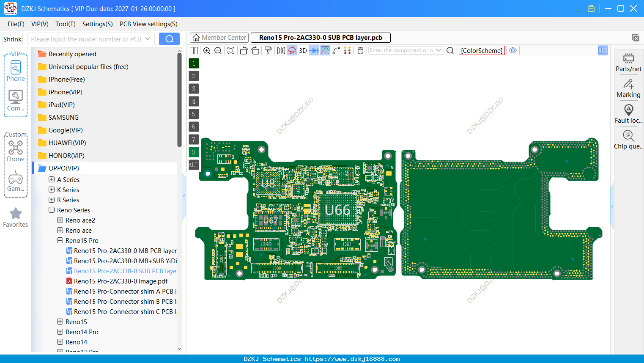Show layer 8
The height and width of the screenshot is (363, 644).
coord(194,152)
